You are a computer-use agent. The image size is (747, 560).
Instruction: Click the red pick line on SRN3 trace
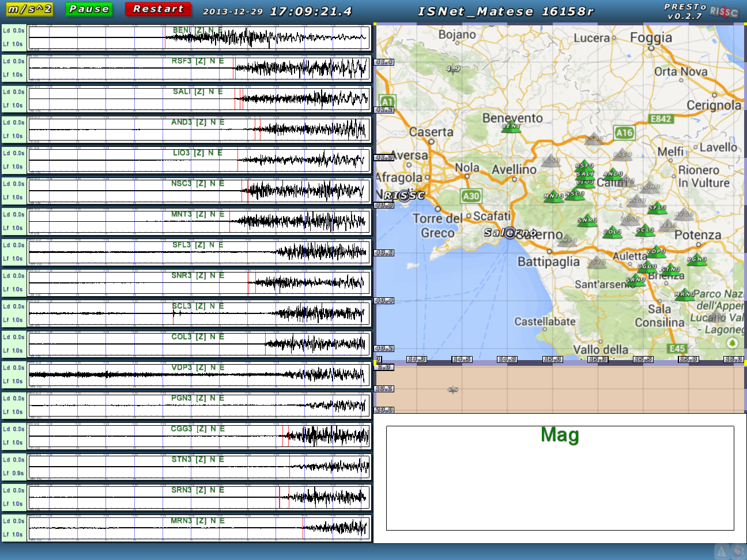tap(280, 497)
